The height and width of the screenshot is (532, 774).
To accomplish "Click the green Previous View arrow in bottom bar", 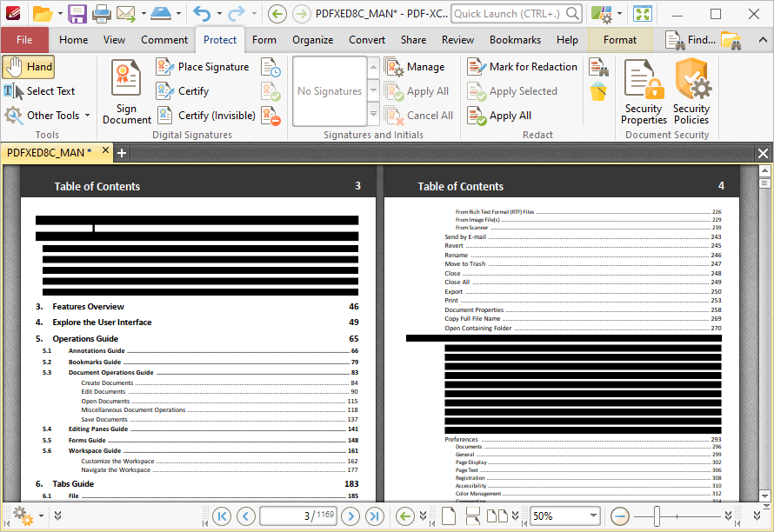I will (x=405, y=516).
